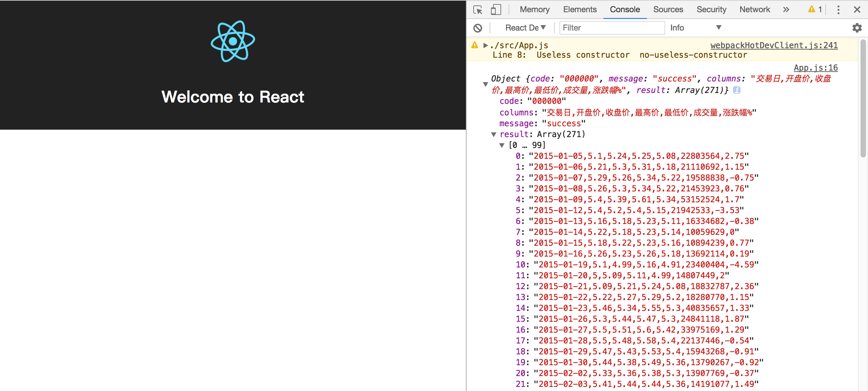The width and height of the screenshot is (868, 391).
Task: Activate the inspect element picker icon
Action: tap(478, 10)
